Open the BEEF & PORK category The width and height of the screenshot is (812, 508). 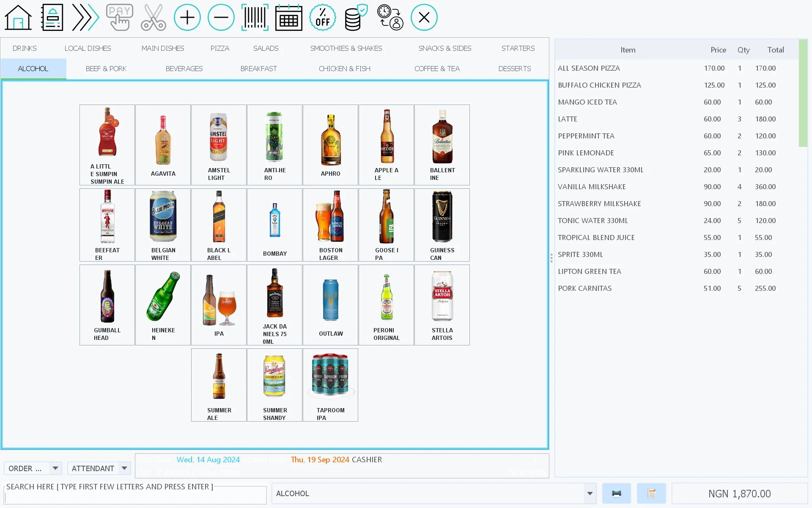pos(106,69)
